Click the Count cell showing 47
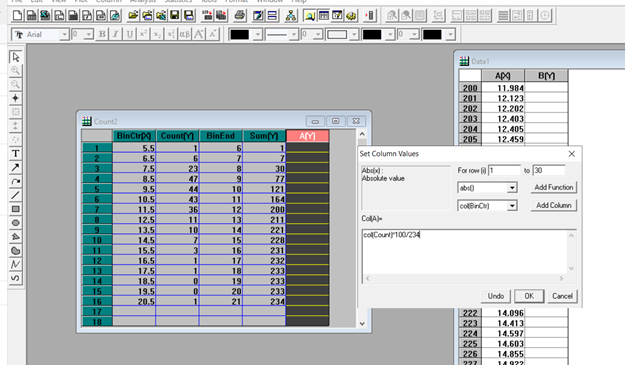 click(177, 179)
